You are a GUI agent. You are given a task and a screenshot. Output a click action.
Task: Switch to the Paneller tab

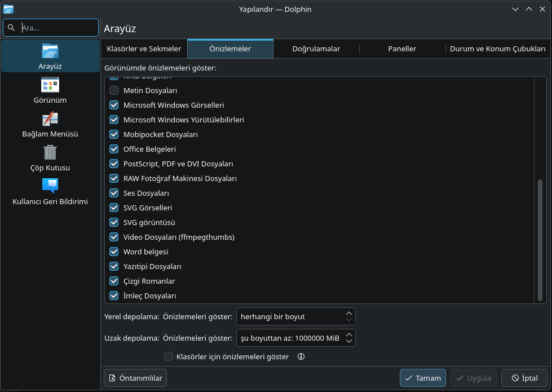(402, 49)
